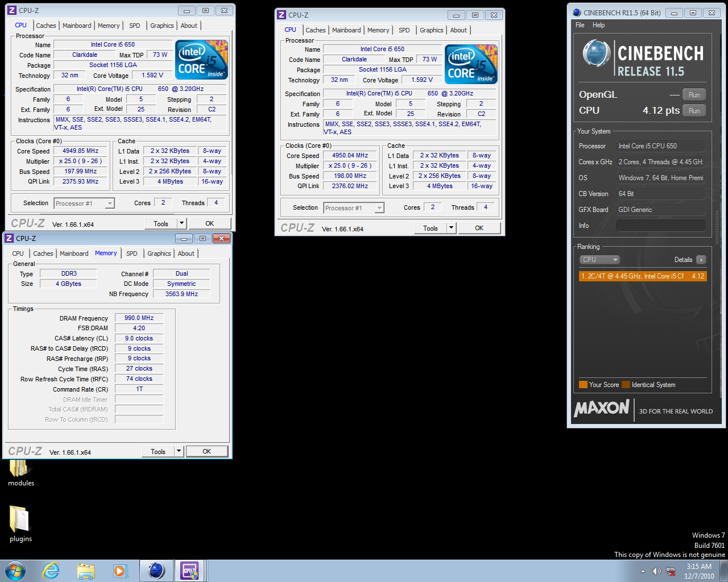Click the DRAM Frequency value 990.0 MHz
The width and height of the screenshot is (728, 582).
tap(139, 318)
